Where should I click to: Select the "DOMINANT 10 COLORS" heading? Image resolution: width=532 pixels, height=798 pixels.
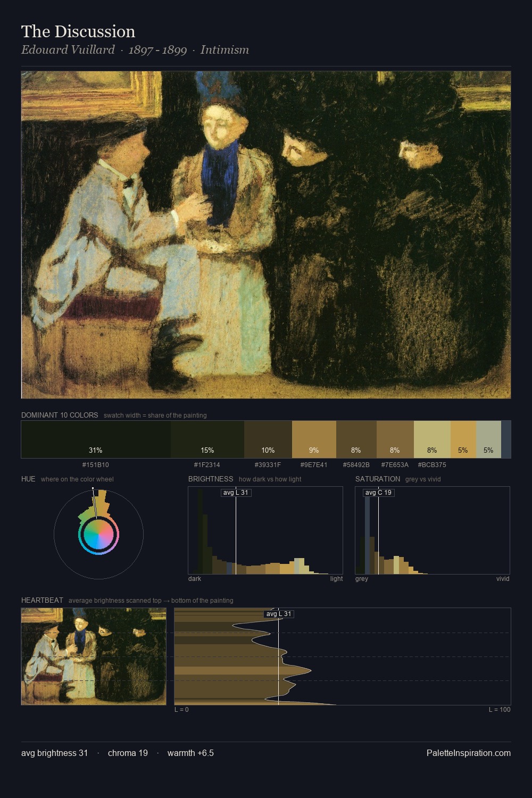(x=60, y=415)
